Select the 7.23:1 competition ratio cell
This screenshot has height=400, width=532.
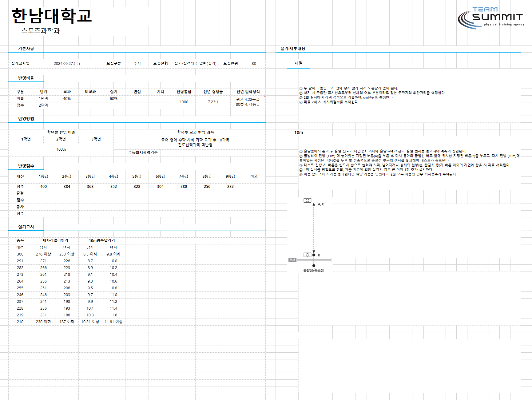(x=213, y=102)
